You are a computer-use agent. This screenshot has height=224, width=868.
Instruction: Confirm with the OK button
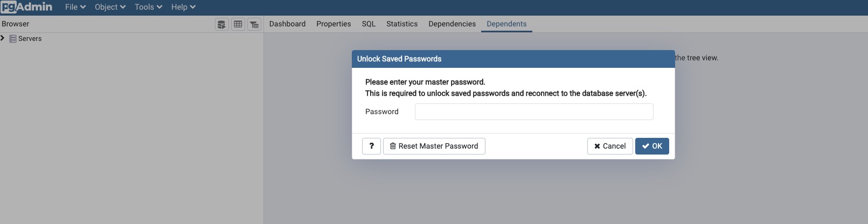(x=652, y=146)
